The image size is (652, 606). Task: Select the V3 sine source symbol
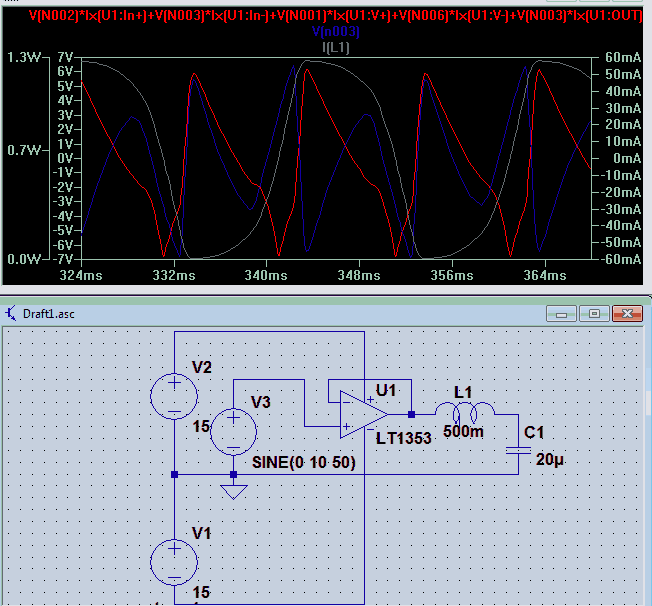(x=233, y=431)
